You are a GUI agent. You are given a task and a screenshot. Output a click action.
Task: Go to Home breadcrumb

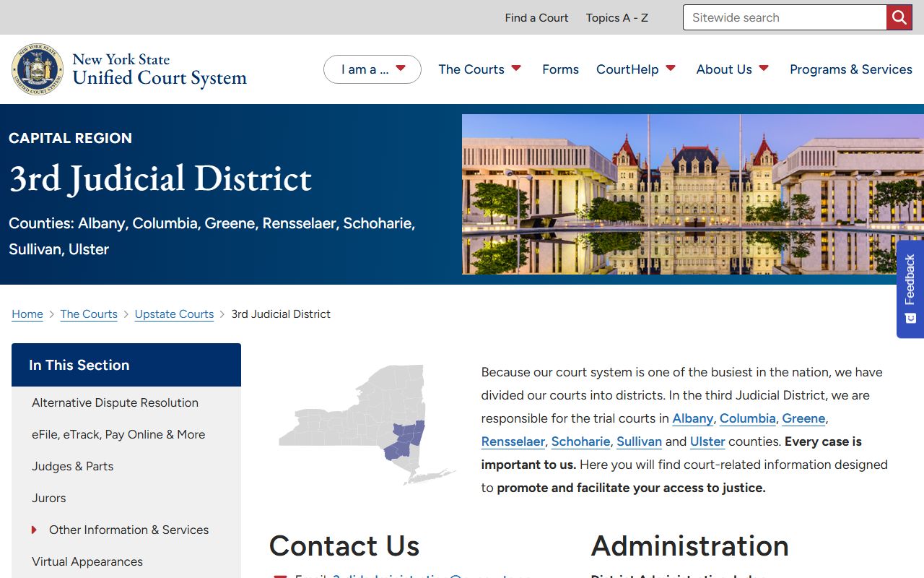click(x=27, y=314)
